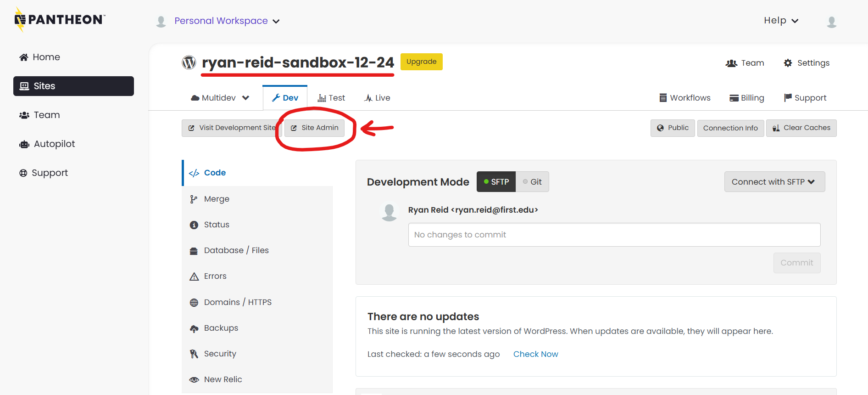Screen dimensions: 868x395
Task: Click the yellow Upgrade button
Action: [x=422, y=62]
